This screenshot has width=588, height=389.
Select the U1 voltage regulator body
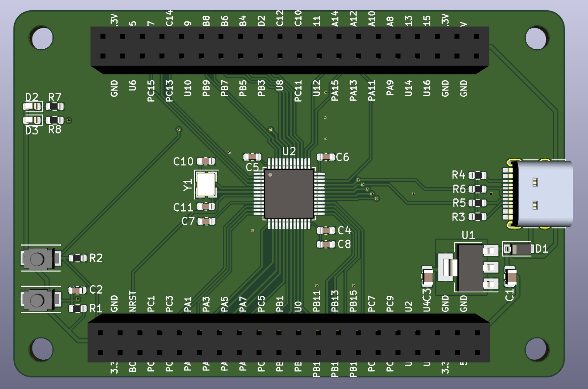click(471, 268)
